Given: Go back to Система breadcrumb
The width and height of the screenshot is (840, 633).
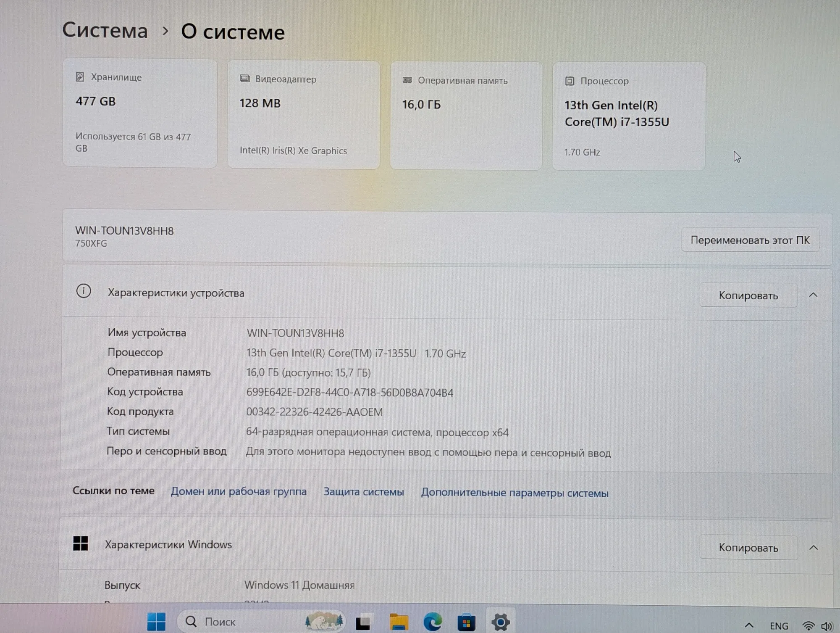Looking at the screenshot, I should (105, 30).
